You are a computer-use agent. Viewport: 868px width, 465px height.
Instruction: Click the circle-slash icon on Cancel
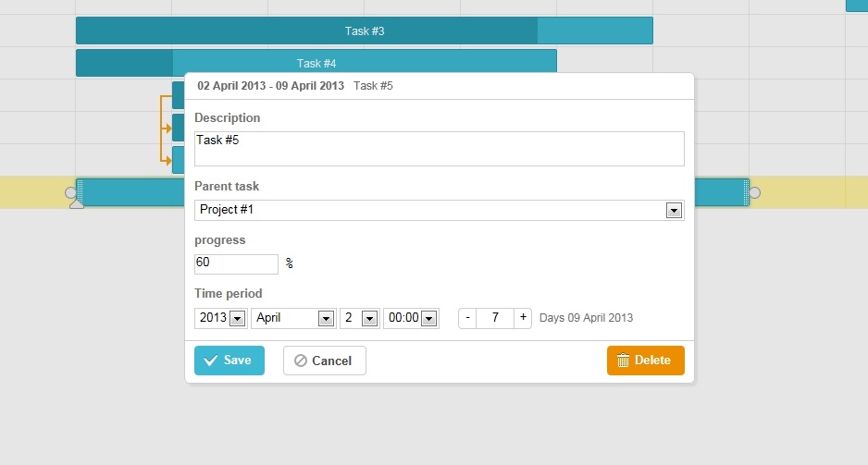click(x=301, y=361)
